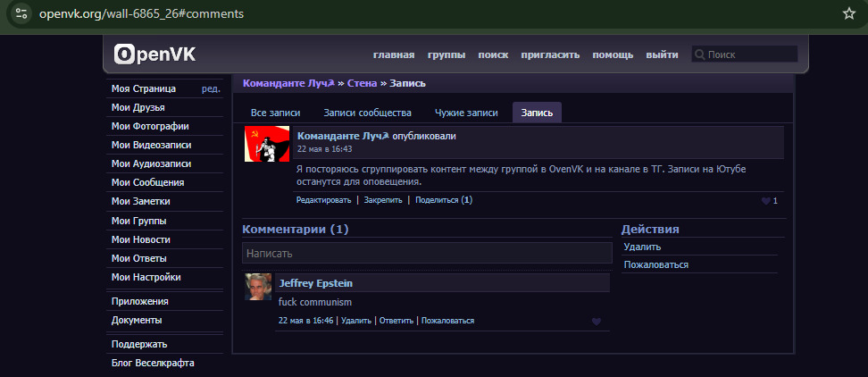Viewport: 868px width, 377px height.
Task: Click the Комментарии (1) heading
Action: [296, 230]
